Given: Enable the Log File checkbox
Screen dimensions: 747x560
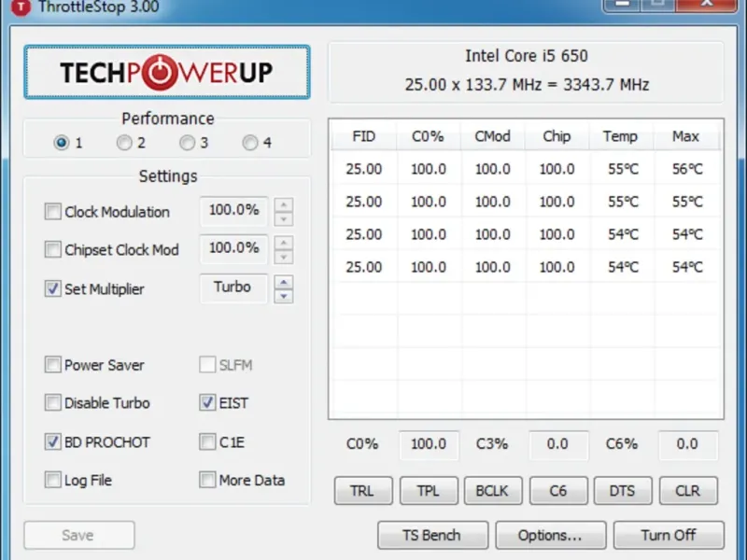Looking at the screenshot, I should click(x=53, y=480).
